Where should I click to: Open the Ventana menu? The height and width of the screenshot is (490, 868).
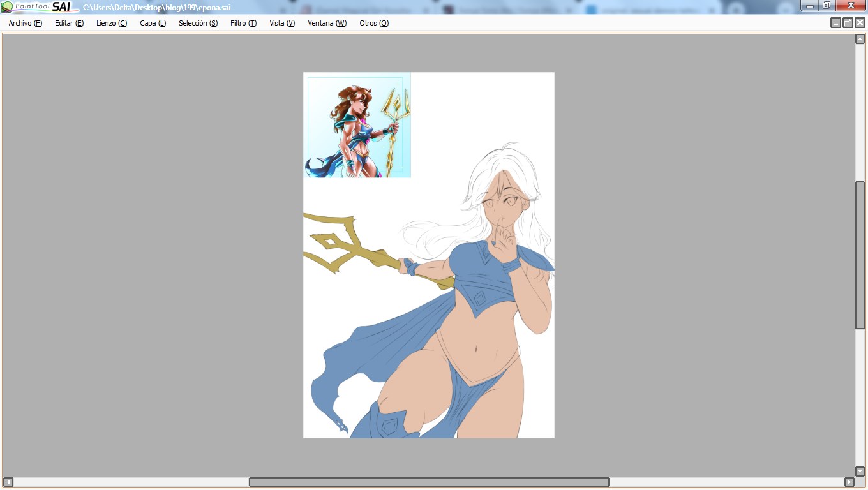tap(327, 23)
